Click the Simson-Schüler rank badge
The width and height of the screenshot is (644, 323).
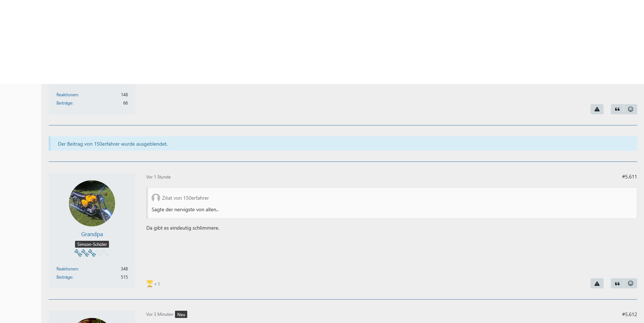pos(92,244)
